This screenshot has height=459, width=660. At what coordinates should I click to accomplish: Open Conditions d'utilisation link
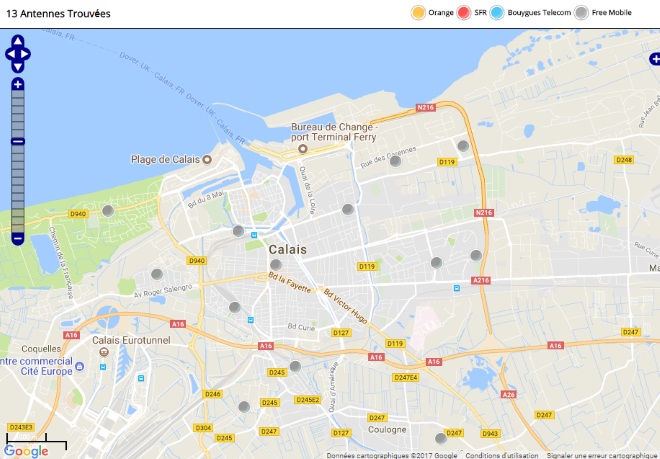[x=502, y=455]
